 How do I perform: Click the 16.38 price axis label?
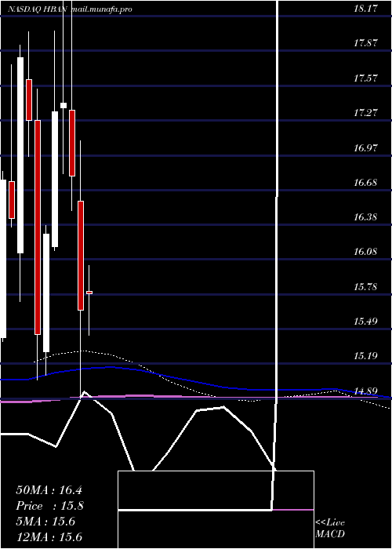pos(366,217)
